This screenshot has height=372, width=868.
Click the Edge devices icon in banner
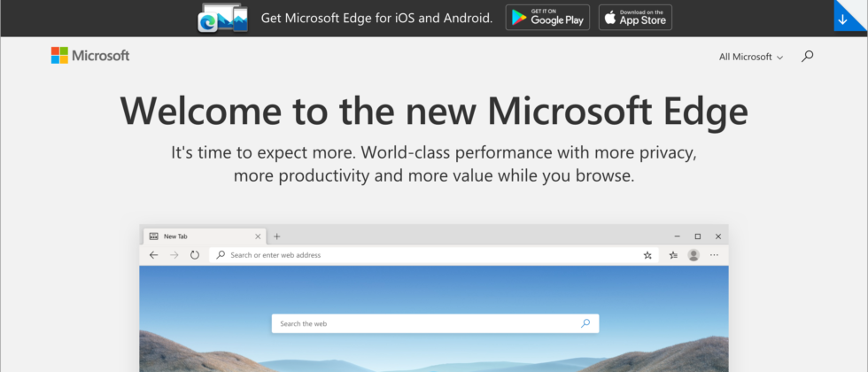(x=222, y=18)
